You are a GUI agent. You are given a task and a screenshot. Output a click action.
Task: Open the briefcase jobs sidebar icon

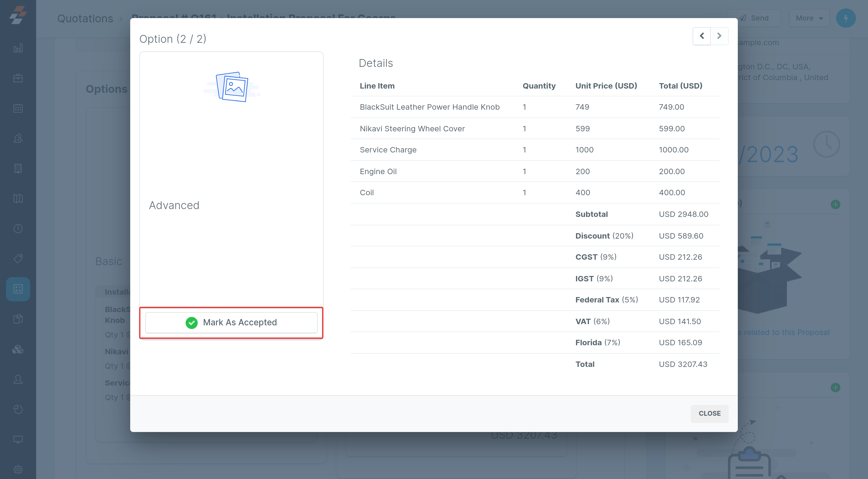click(x=18, y=78)
